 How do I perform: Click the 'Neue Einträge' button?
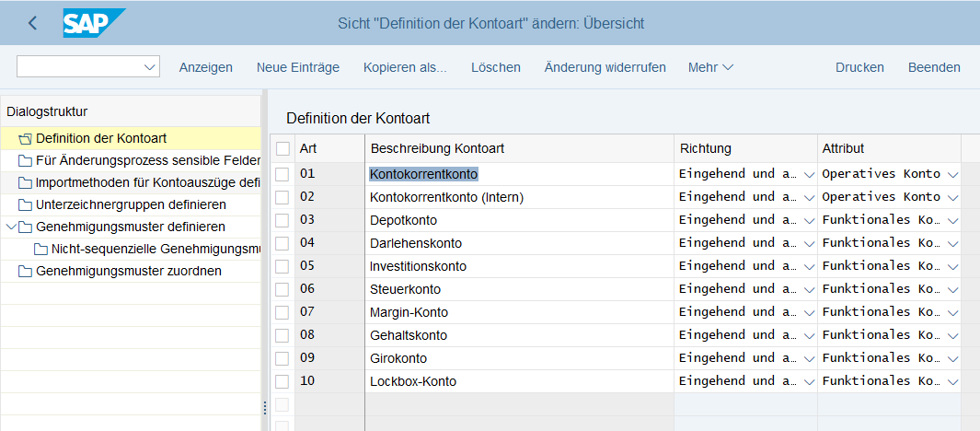pos(297,67)
